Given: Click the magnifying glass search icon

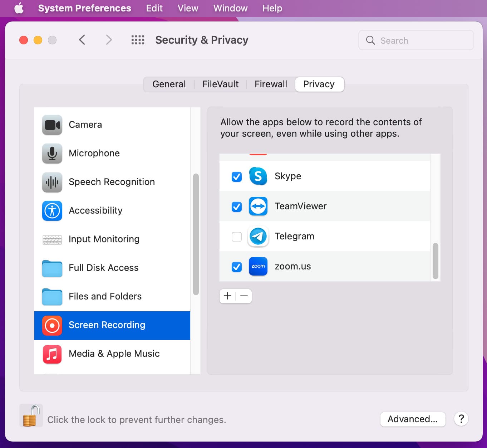Looking at the screenshot, I should click(370, 40).
